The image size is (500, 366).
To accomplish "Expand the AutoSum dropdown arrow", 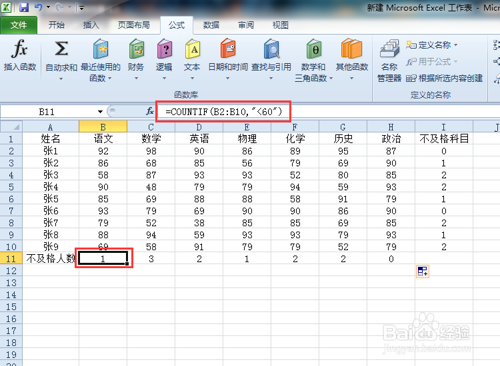I will click(61, 79).
